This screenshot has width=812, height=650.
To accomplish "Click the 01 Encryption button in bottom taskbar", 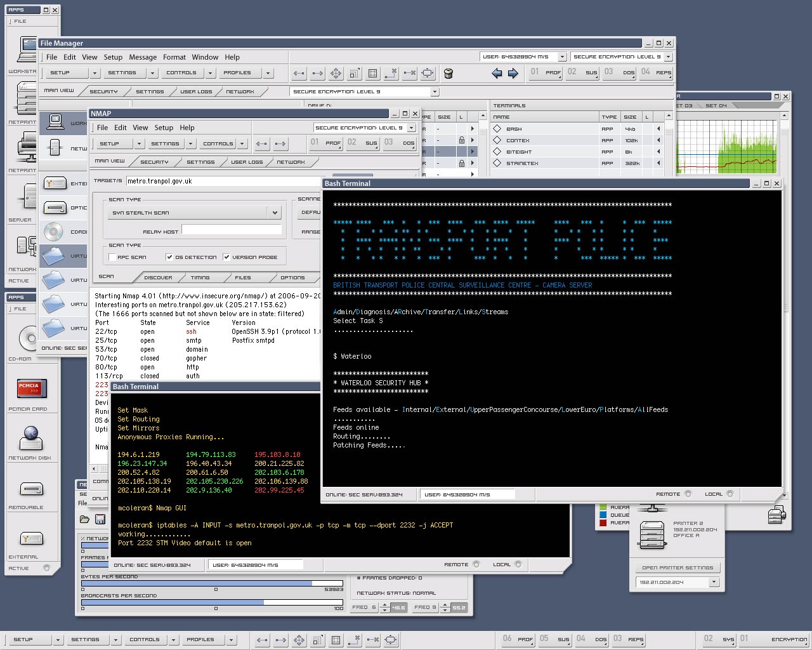I will [773, 639].
